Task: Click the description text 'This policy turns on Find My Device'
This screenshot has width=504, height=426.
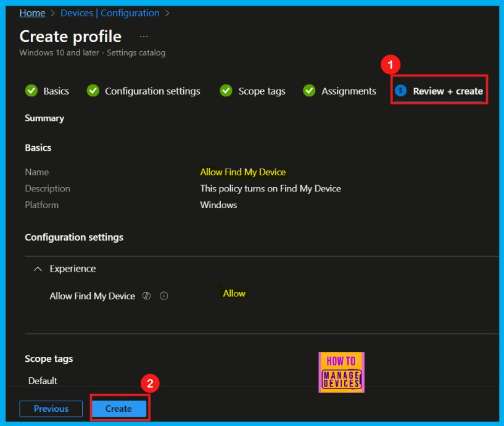Action: pyautogui.click(x=270, y=188)
